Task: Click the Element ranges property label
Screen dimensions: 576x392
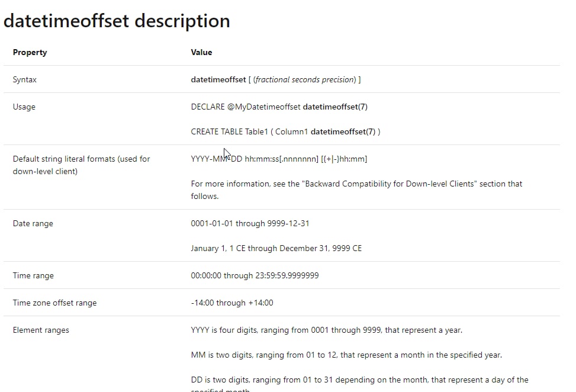Action: click(41, 330)
